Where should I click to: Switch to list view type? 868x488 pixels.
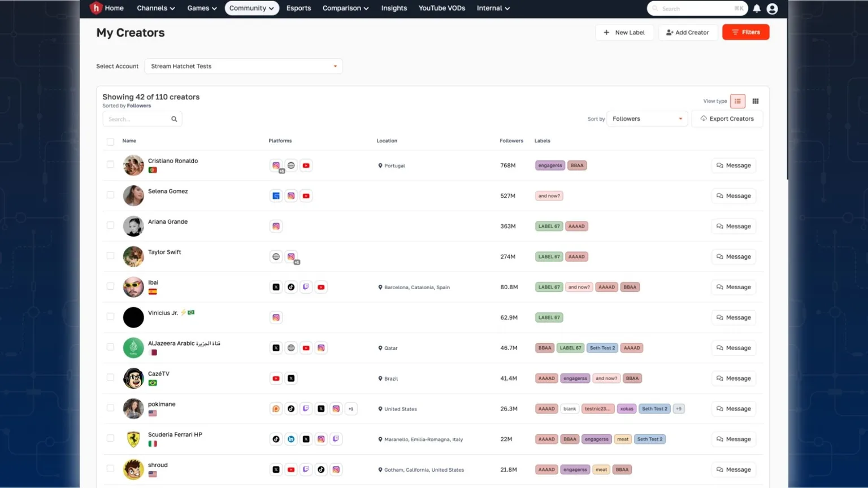737,101
